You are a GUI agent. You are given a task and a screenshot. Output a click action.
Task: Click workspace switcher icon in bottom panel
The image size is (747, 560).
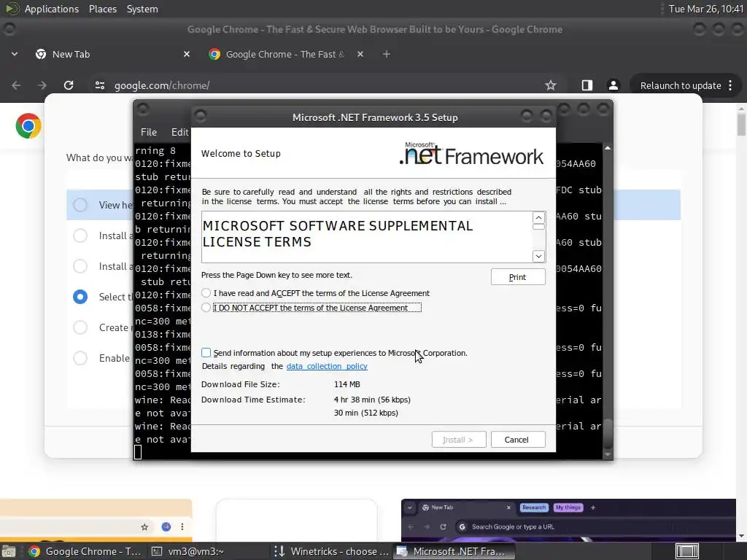coord(687,552)
